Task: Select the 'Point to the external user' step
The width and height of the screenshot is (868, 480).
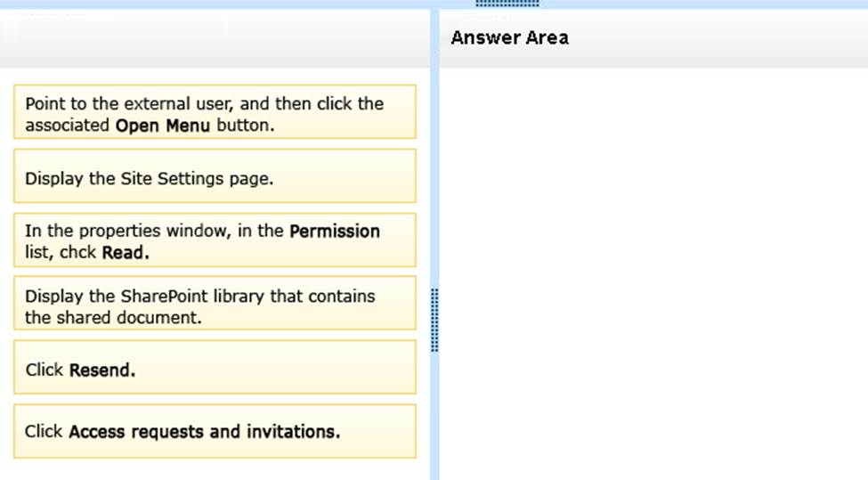Action: [215, 112]
